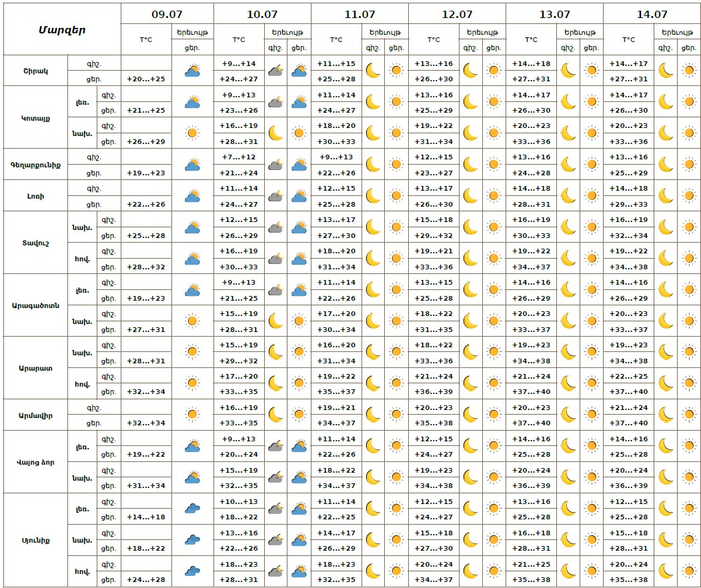Image resolution: width=701 pixels, height=588 pixels.
Task: Click the Shirak 13.07 daytime sun icon
Action: click(592, 71)
